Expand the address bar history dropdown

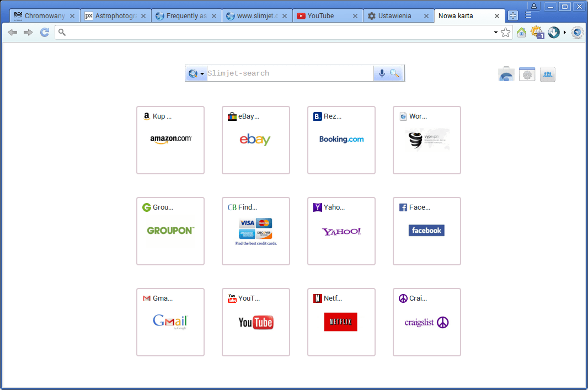pyautogui.click(x=496, y=33)
